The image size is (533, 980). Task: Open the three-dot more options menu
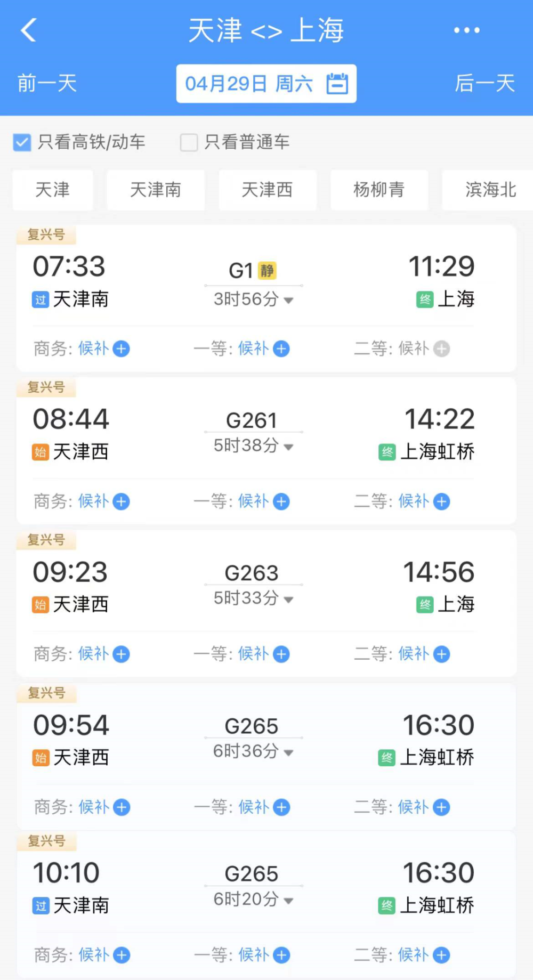tap(466, 30)
